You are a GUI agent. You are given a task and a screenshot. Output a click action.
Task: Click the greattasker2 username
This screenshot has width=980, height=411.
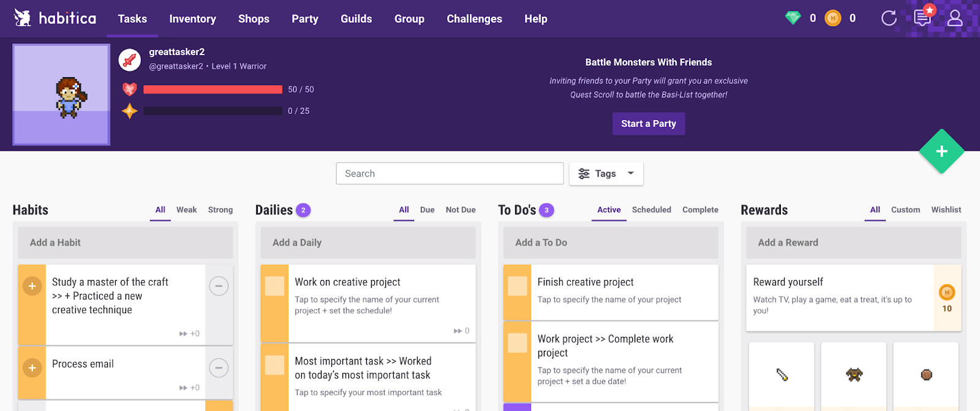[x=177, y=52]
